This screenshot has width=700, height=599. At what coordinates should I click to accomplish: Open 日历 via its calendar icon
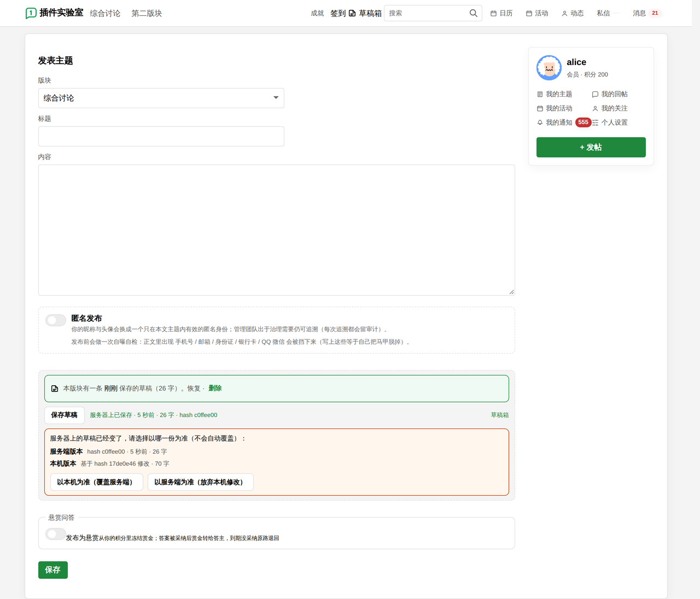493,13
